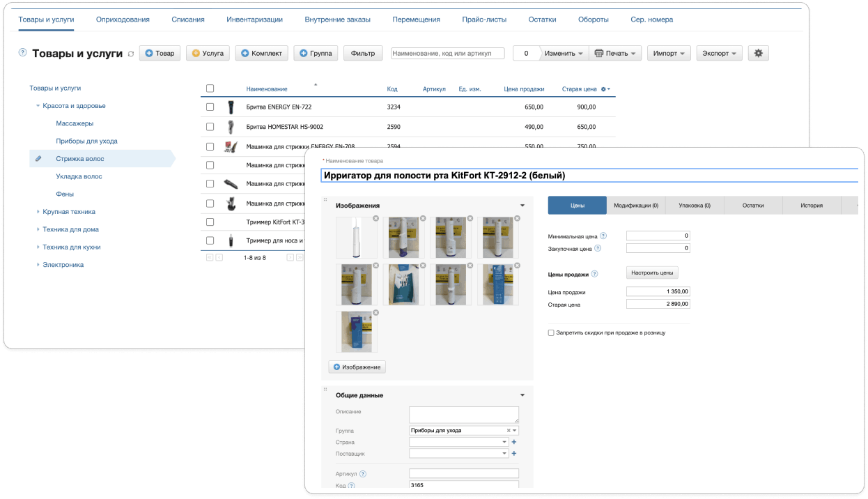Screen dimensions: 868x499
Task: Open the booklet photo thumbnail in Изображения
Action: coord(404,284)
